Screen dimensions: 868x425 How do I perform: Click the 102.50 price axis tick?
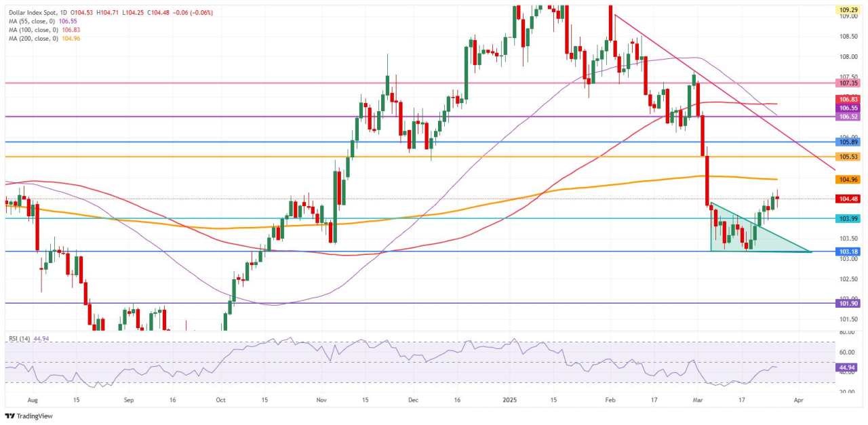[848, 279]
